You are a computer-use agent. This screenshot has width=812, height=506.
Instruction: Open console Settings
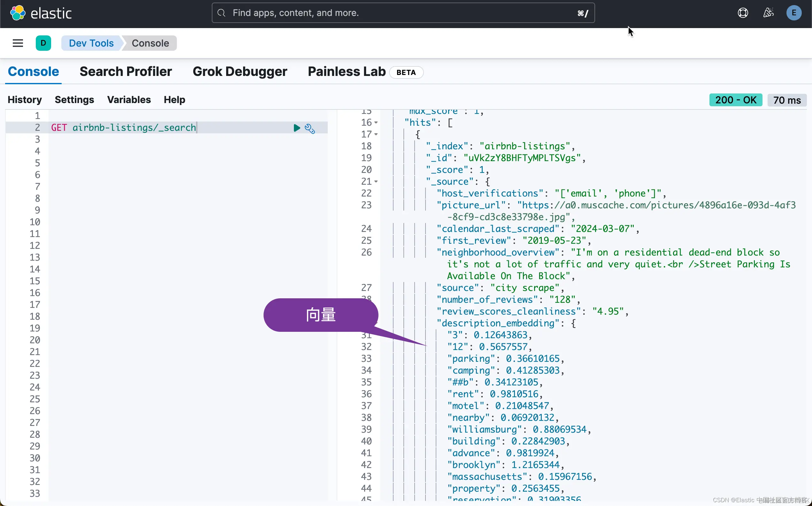[74, 100]
